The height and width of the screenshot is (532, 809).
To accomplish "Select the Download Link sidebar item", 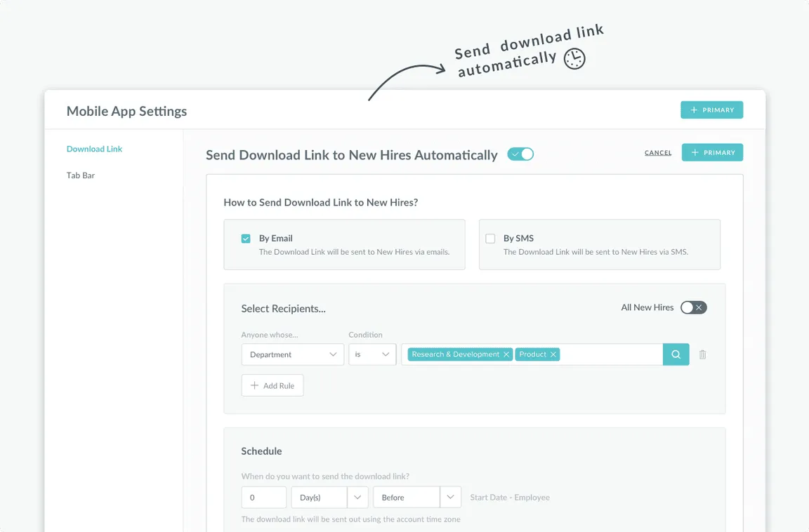I will click(x=94, y=149).
